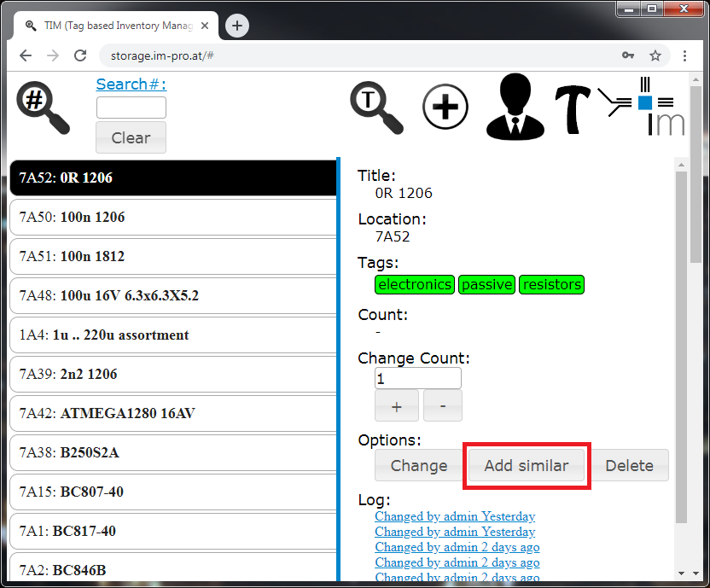Click the electronics tag
Screen dimensions: 710x588
click(x=415, y=284)
